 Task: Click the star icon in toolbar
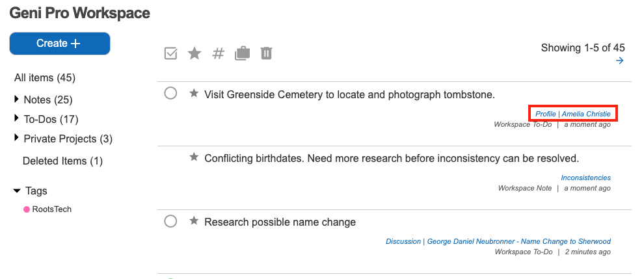(195, 53)
